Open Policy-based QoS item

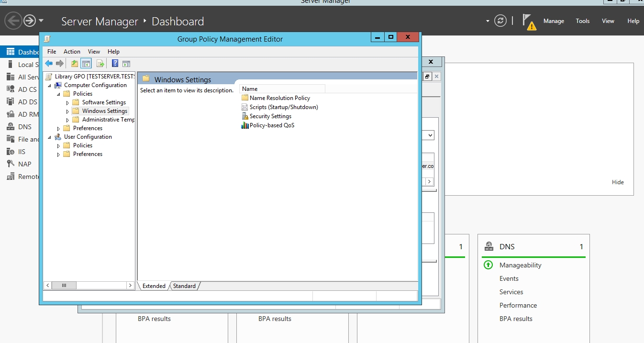272,125
